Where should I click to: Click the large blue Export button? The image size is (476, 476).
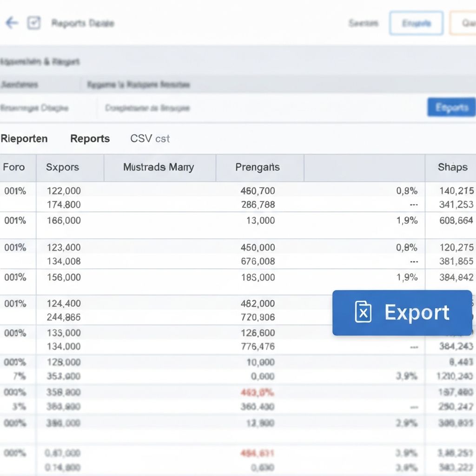click(403, 312)
